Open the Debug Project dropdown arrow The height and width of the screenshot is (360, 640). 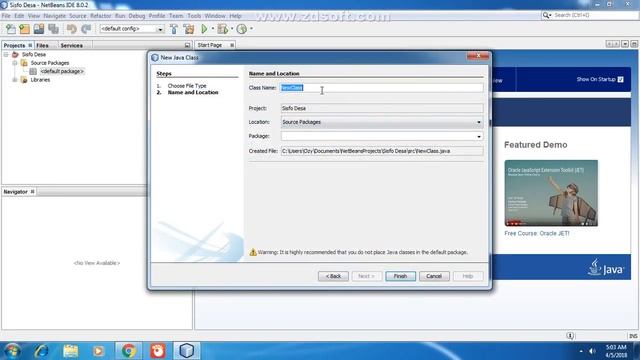pyautogui.click(x=232, y=29)
